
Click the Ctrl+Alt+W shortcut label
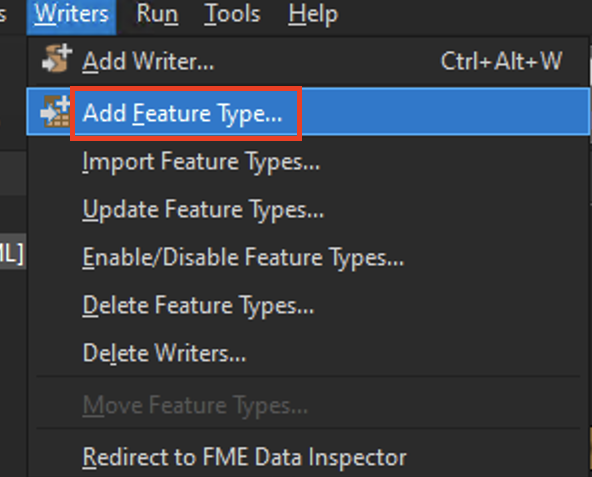point(501,61)
